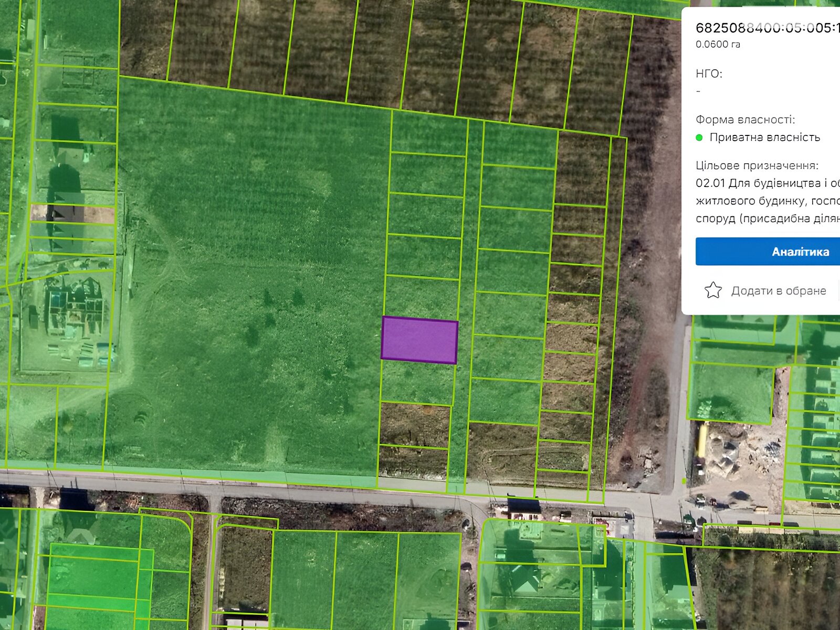This screenshot has height=630, width=840.
Task: Click the green private ownership dot
Action: click(x=699, y=138)
